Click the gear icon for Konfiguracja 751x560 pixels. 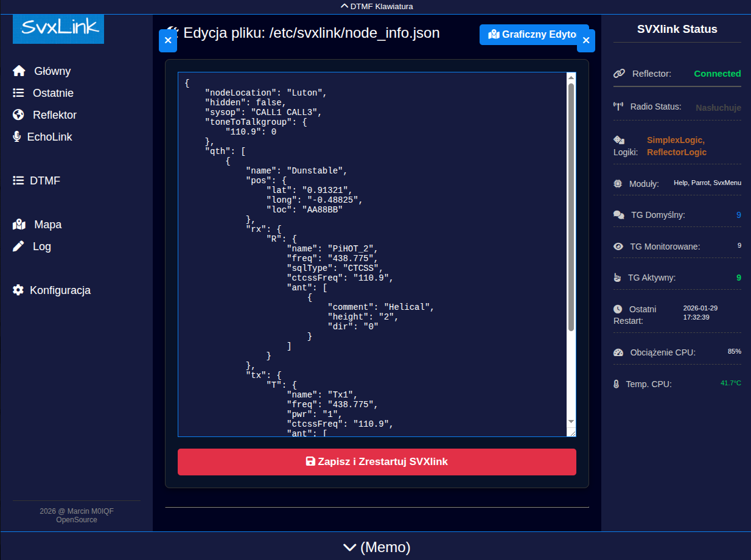[x=18, y=290]
